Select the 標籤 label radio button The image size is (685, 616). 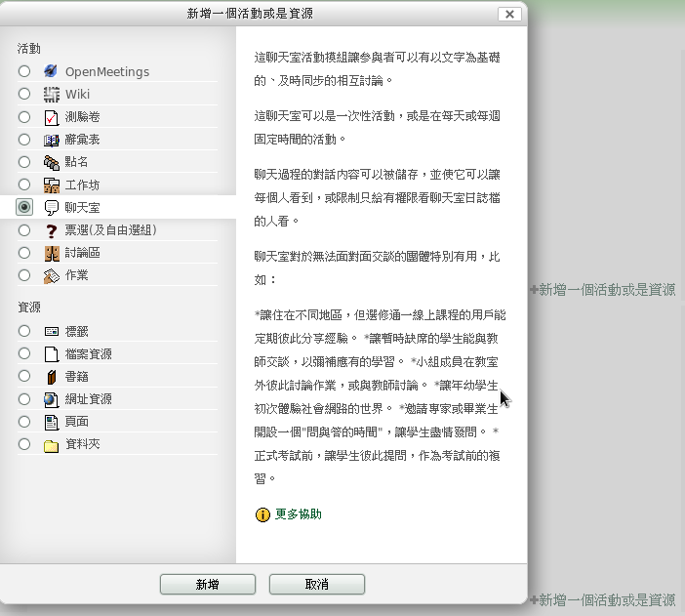(24, 331)
